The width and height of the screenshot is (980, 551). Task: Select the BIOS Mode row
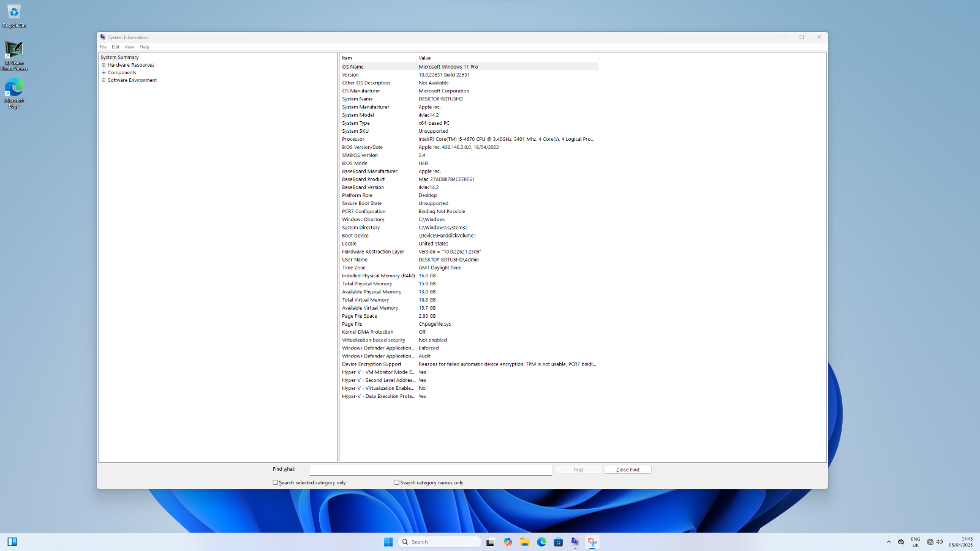pos(469,163)
